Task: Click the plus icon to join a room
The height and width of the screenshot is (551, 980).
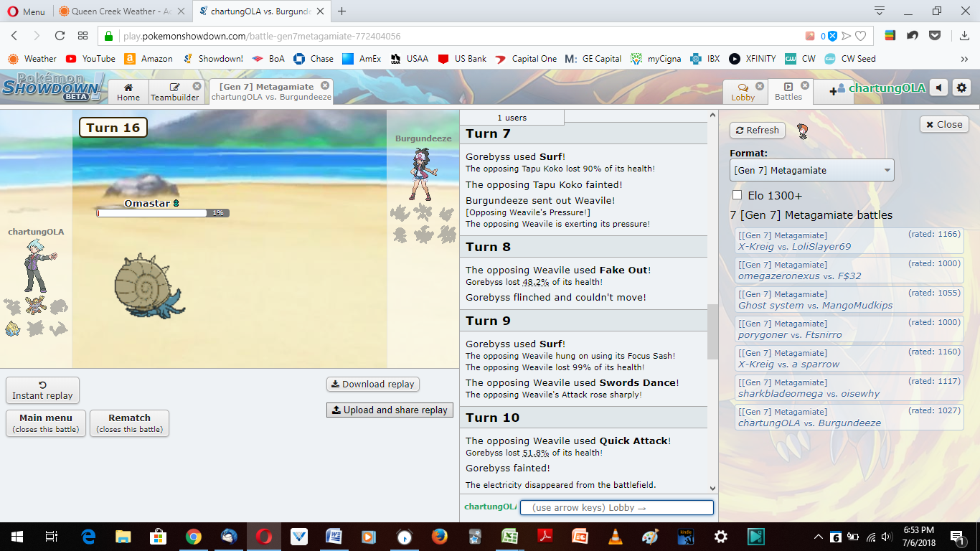Action: 834,91
